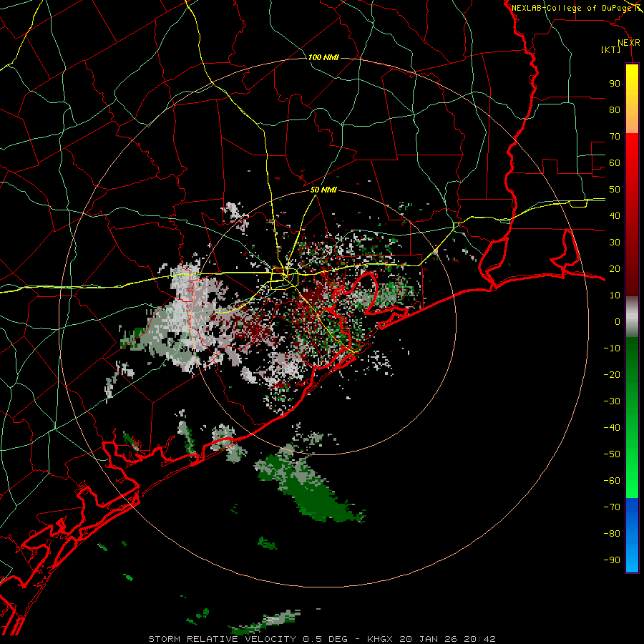644x644 pixels.
Task: Choose the -20 scale label
Action: (x=612, y=374)
